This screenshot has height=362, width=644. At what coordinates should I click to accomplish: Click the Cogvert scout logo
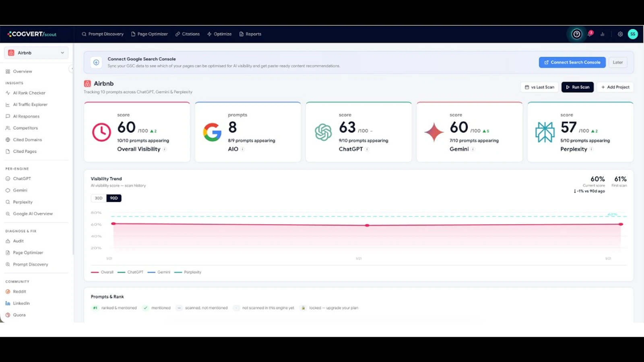tap(32, 34)
